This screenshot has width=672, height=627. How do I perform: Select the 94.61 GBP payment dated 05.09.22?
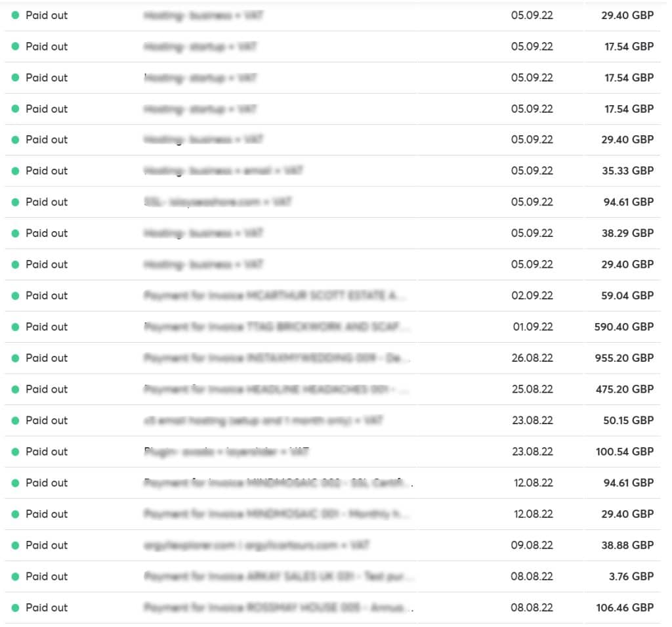(333, 202)
